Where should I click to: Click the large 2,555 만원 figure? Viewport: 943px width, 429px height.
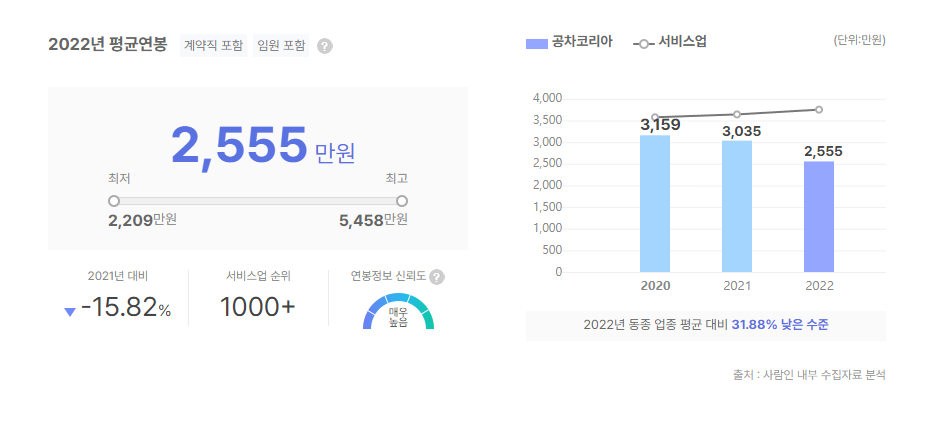click(263, 146)
